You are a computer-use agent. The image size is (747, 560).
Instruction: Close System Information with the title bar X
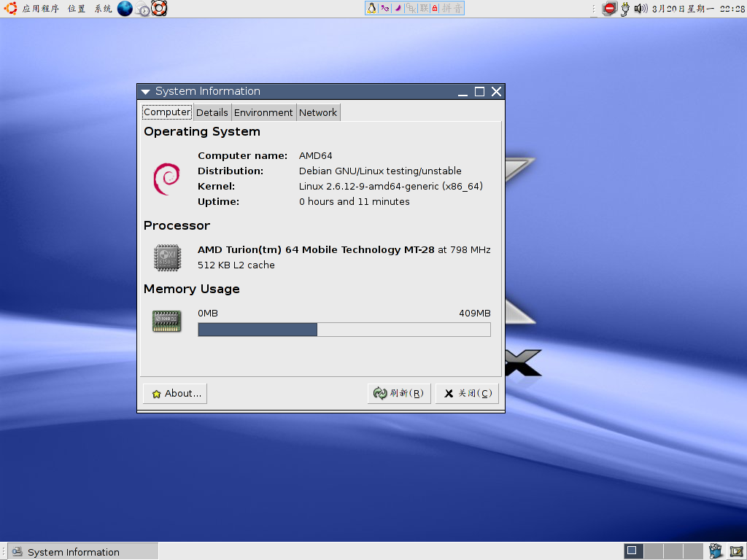(496, 91)
